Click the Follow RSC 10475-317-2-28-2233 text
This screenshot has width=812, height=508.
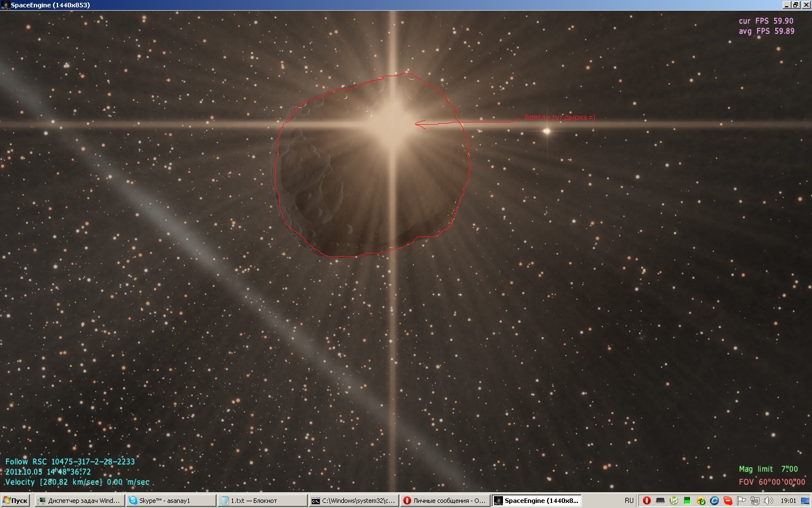(x=70, y=462)
